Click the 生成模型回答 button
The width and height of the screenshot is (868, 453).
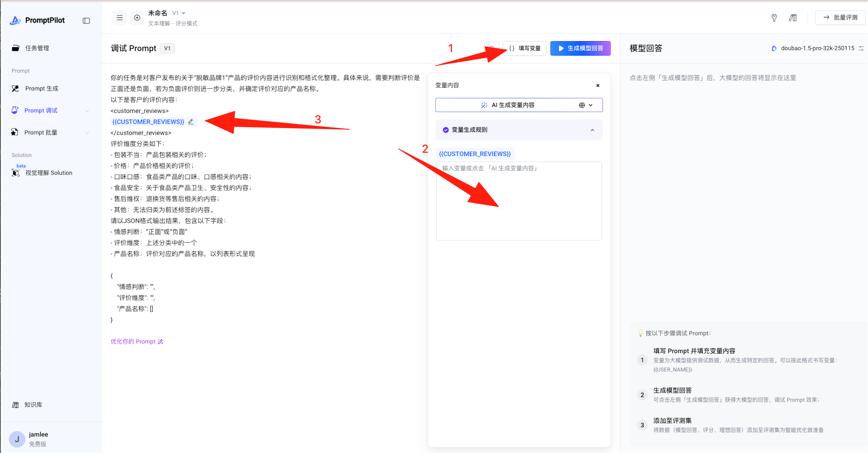pyautogui.click(x=580, y=48)
